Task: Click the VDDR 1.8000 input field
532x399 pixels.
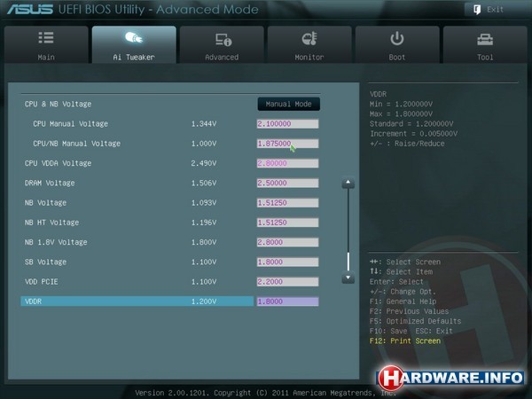Action: [x=287, y=301]
